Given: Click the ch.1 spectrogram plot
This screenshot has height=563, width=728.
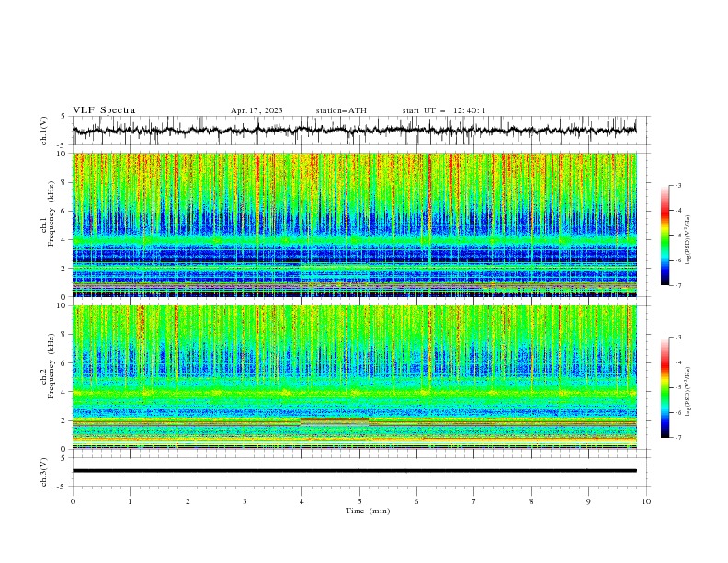Looking at the screenshot, I should click(355, 224).
